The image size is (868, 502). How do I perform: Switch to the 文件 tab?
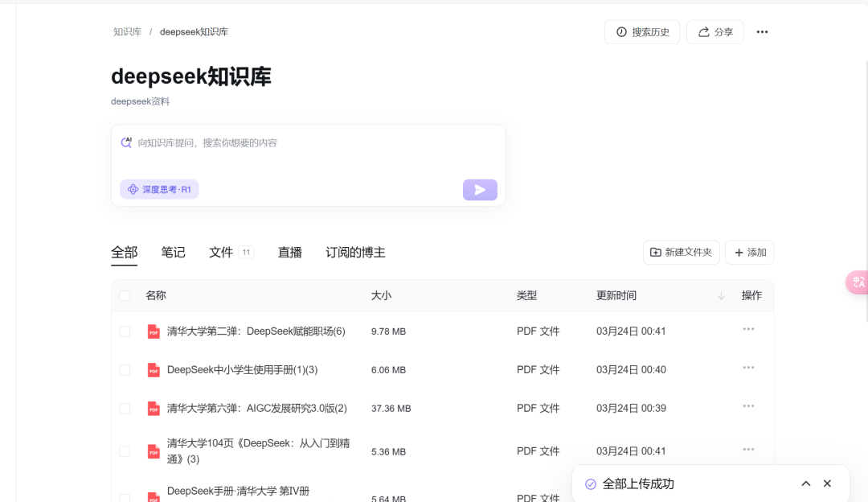pos(221,253)
